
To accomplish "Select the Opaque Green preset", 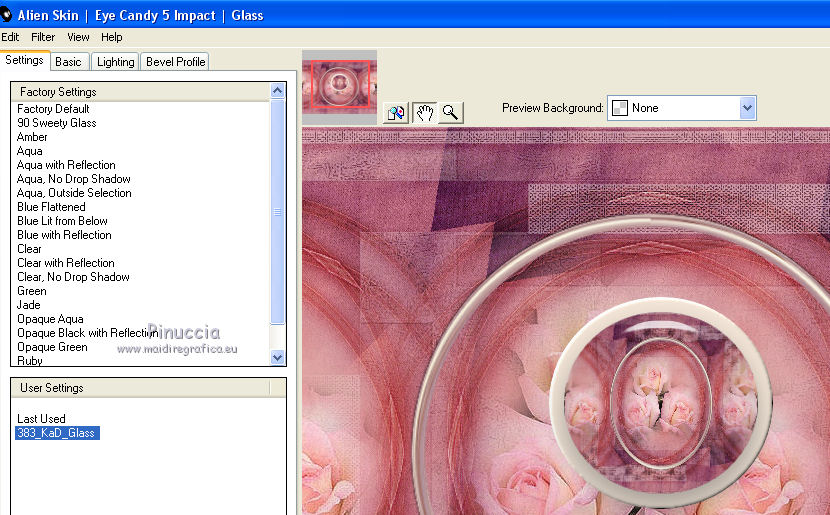I will click(52, 347).
